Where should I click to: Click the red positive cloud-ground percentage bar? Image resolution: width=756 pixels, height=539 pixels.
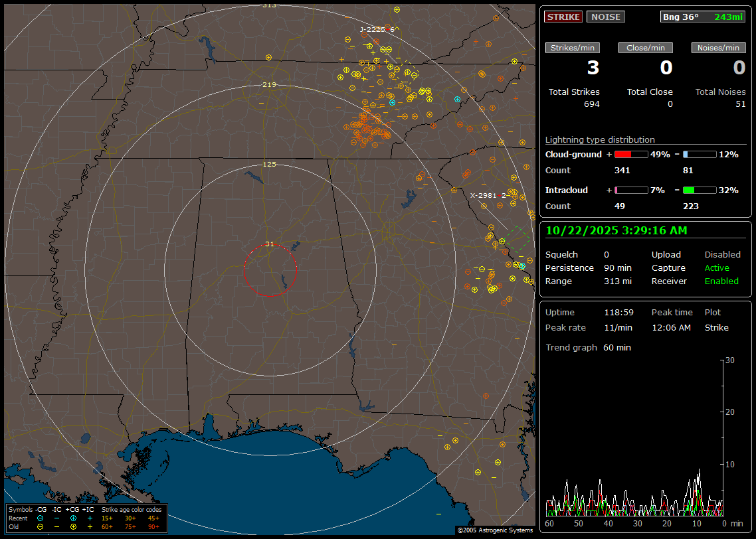630,154
